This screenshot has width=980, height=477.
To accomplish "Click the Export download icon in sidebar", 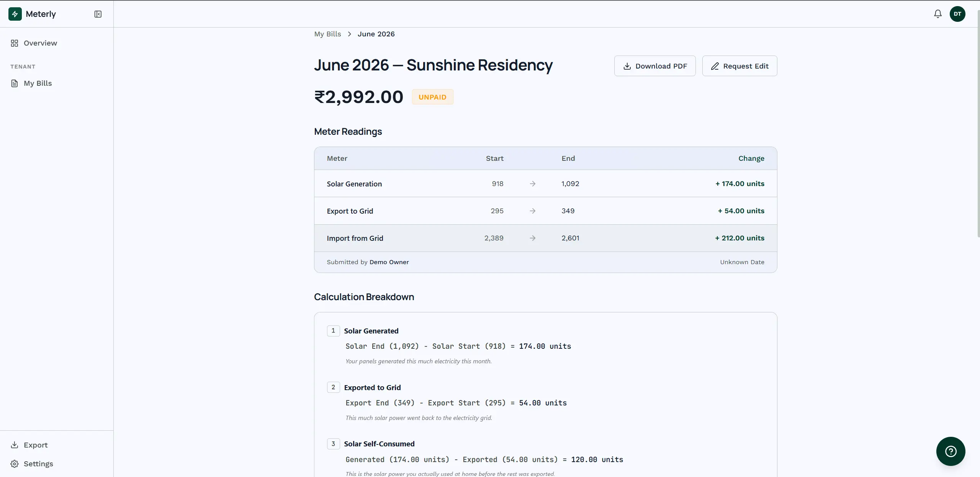I will 15,445.
